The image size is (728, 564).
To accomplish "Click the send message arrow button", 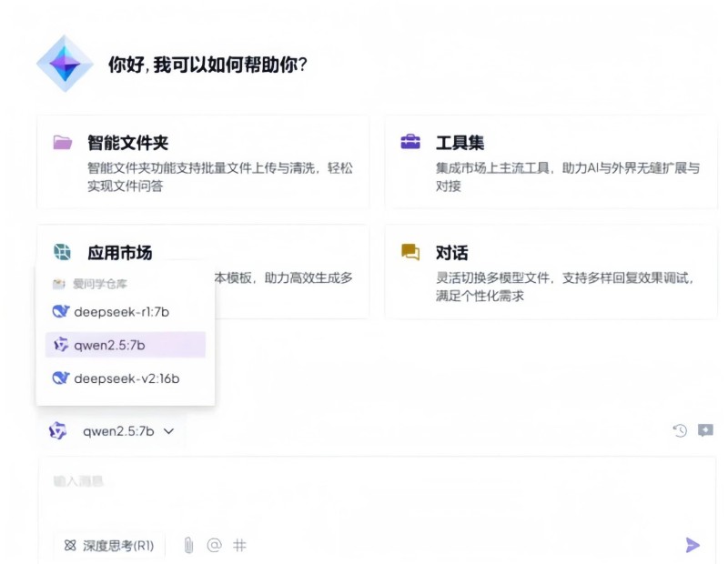I will point(693,545).
